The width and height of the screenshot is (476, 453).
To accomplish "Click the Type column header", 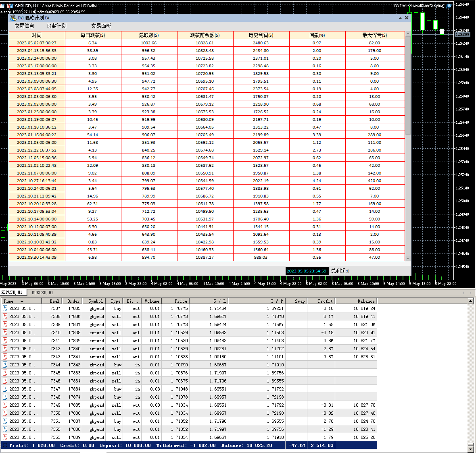I will (115, 301).
